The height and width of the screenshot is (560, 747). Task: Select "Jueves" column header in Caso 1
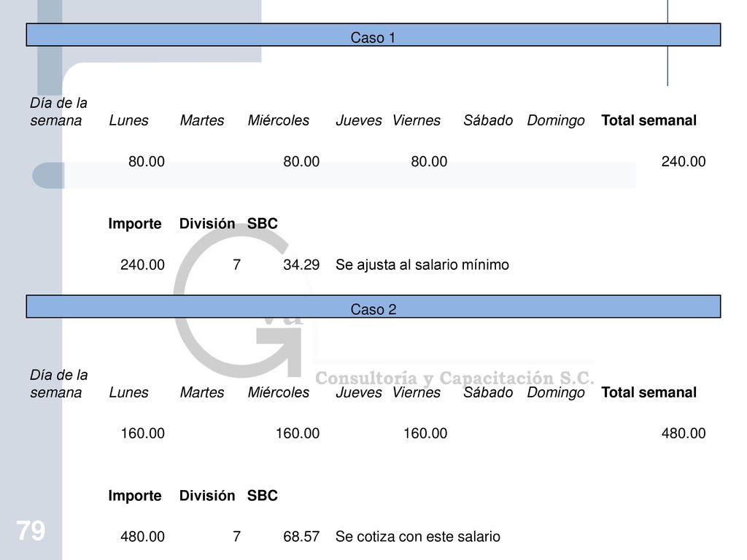pyautogui.click(x=359, y=120)
